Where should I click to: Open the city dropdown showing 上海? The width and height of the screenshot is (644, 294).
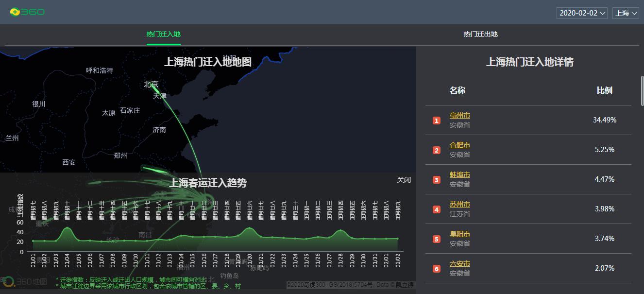tap(626, 13)
